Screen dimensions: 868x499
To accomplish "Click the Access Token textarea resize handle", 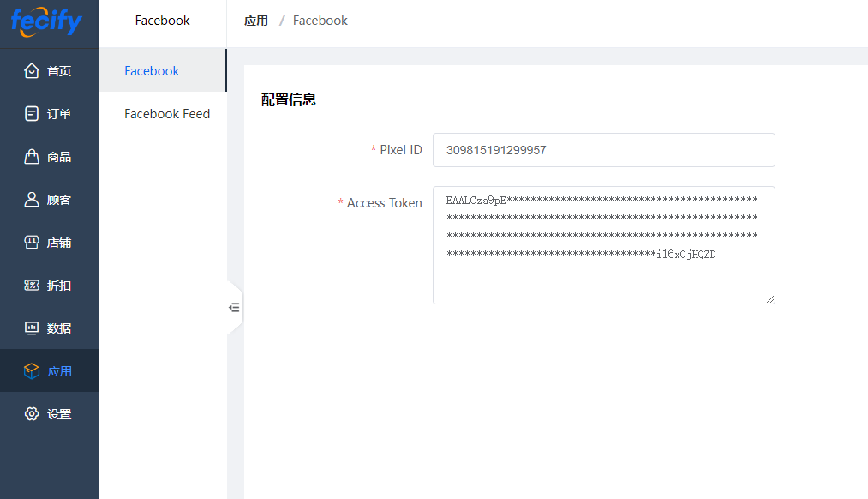I will [770, 299].
